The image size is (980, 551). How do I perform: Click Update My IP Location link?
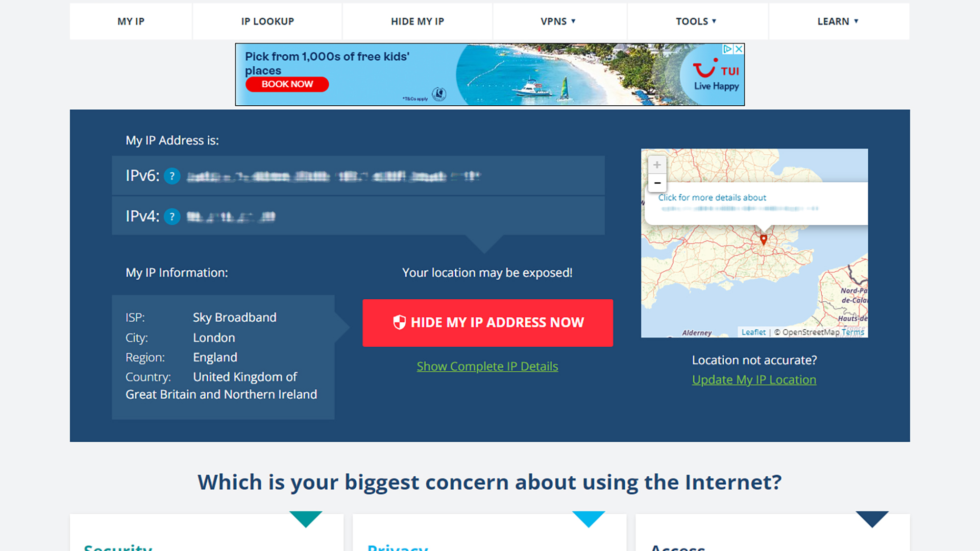(754, 380)
